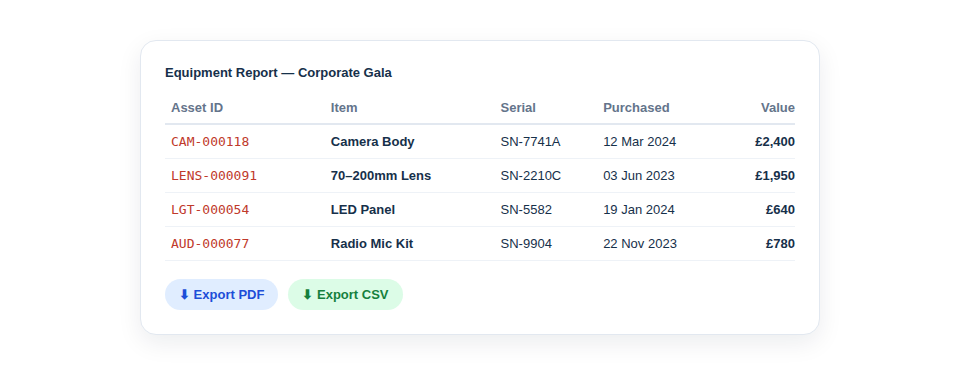Click the Value column header
The height and width of the screenshot is (375, 960).
[x=778, y=108]
